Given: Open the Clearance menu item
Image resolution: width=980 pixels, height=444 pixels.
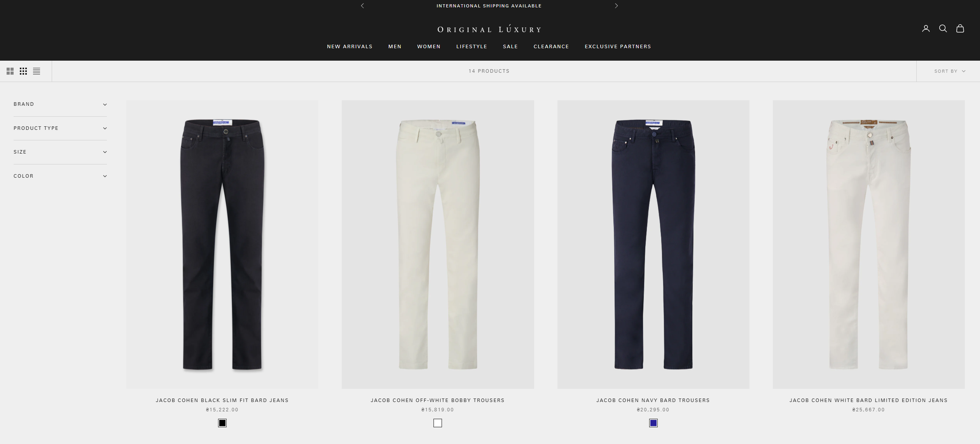Looking at the screenshot, I should (x=551, y=46).
